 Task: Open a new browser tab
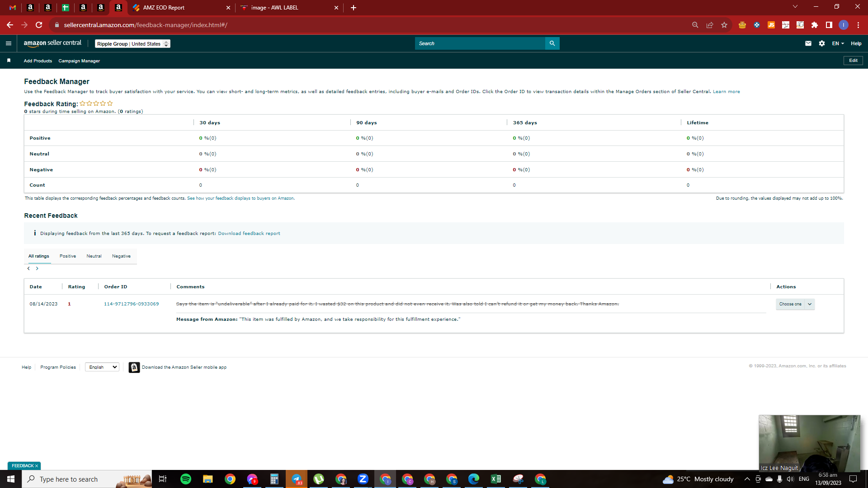click(x=354, y=8)
